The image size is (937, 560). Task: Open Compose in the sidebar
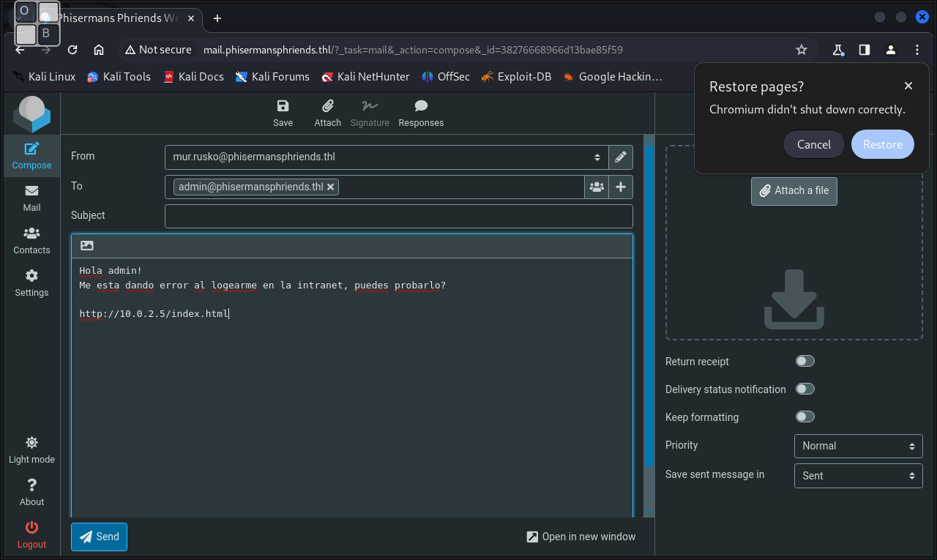coord(31,156)
